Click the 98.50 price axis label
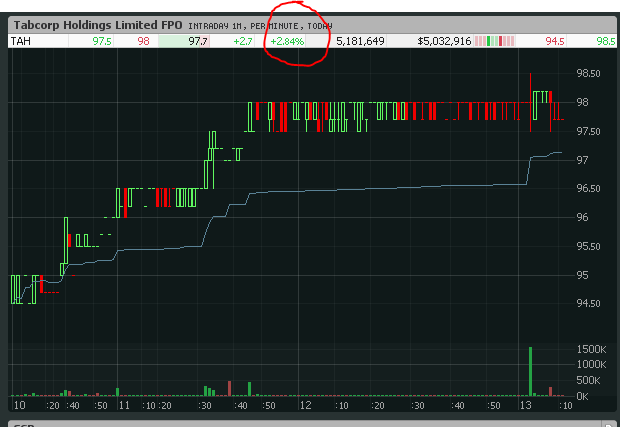 coord(588,74)
